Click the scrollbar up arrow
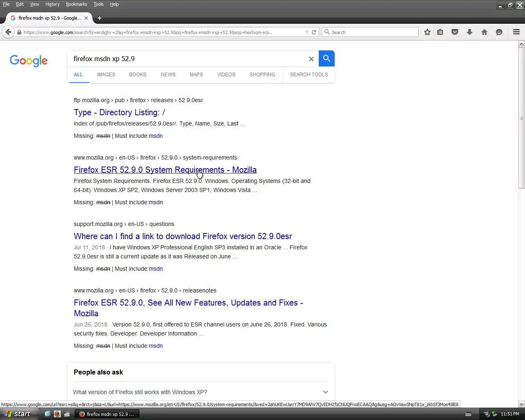Screen dimensions: 525x420 [x=522, y=44]
